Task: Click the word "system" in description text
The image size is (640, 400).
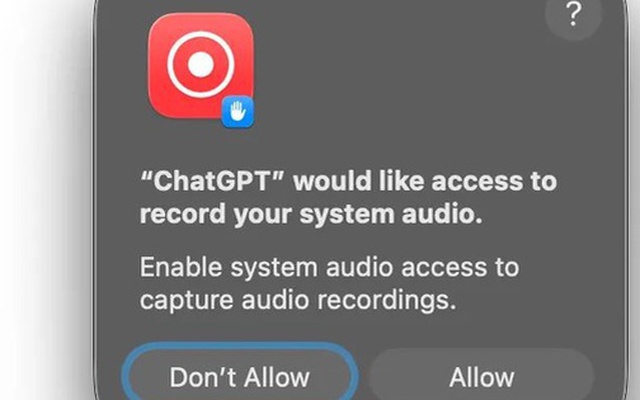Action: coord(274,269)
